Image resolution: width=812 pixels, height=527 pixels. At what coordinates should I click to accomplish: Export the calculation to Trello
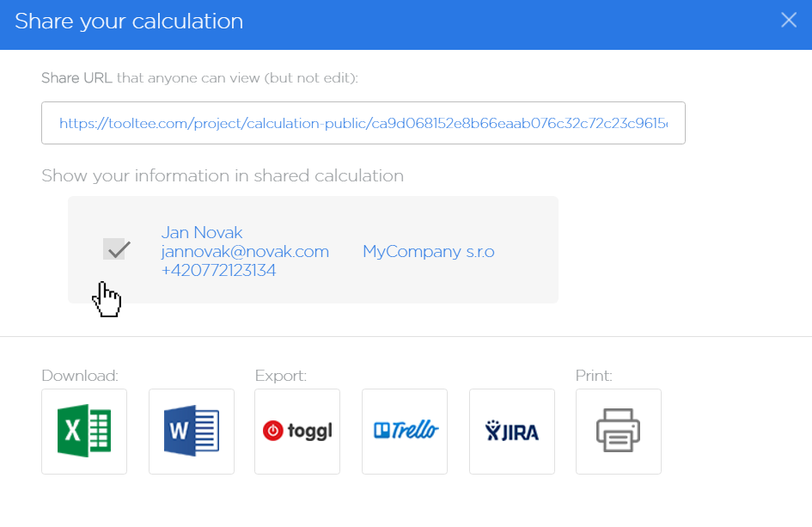pyautogui.click(x=405, y=431)
